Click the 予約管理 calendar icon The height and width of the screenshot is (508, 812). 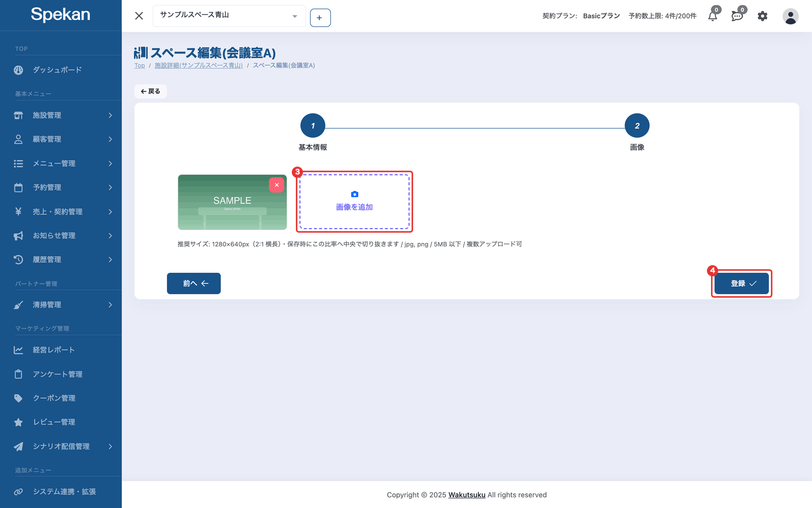coord(18,187)
